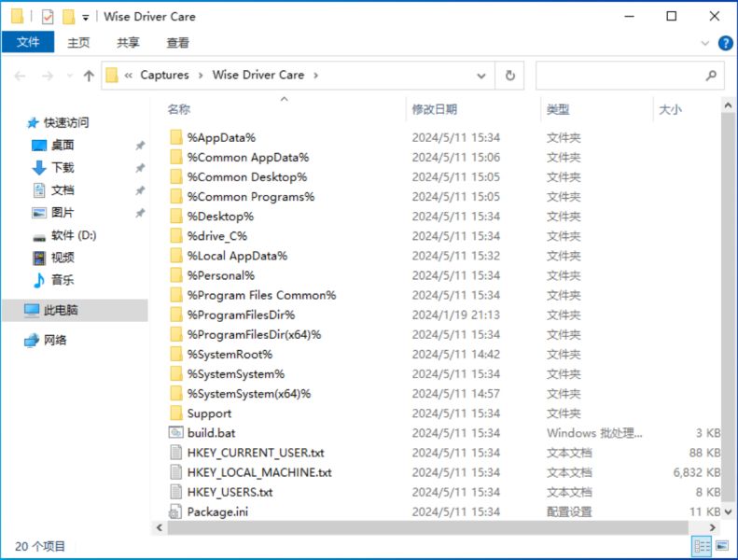Open the recent locations dropdown arrow
The height and width of the screenshot is (560, 738).
pyautogui.click(x=70, y=76)
